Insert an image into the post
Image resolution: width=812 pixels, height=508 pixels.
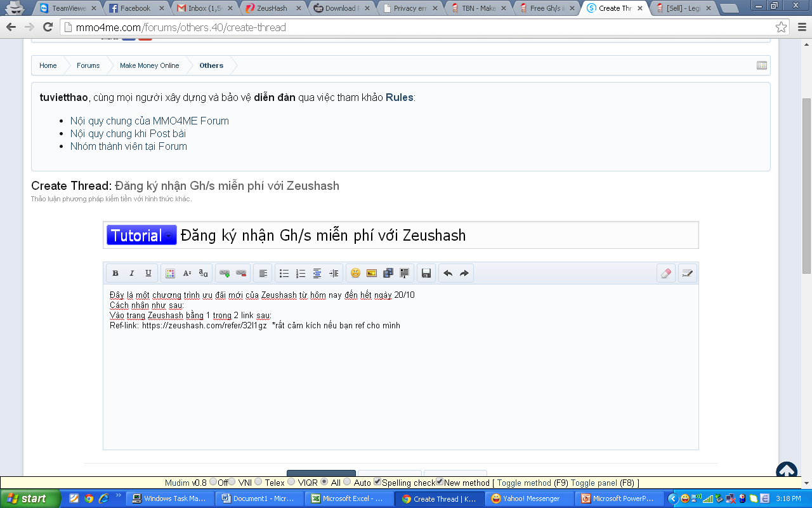pyautogui.click(x=372, y=273)
